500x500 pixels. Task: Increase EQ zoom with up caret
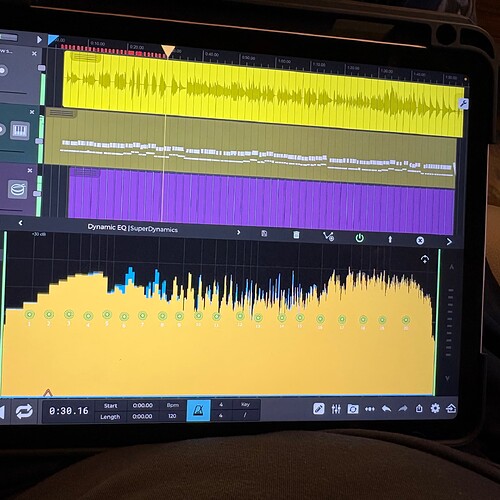pos(451,267)
